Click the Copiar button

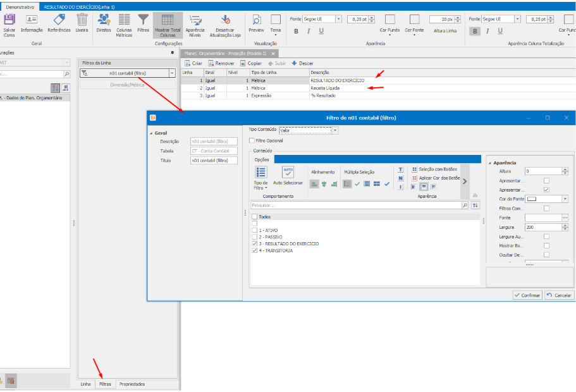[251, 63]
